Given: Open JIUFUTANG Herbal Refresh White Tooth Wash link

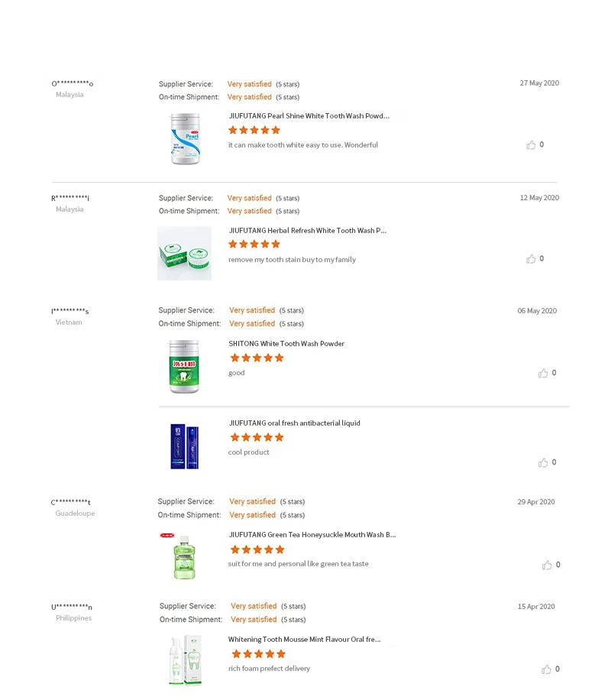Looking at the screenshot, I should click(x=307, y=231).
